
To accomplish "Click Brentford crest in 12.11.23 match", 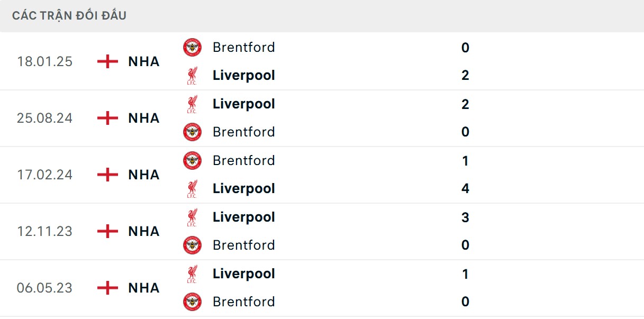I will pos(192,245).
